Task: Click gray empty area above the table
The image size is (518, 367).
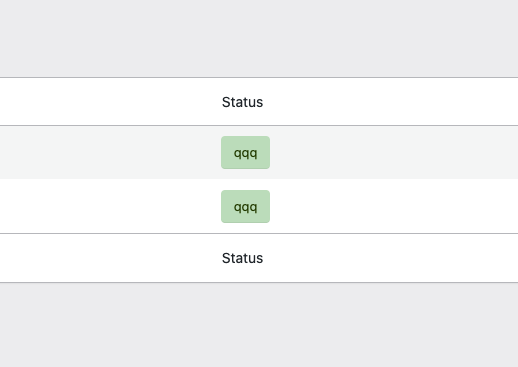Action: tap(259, 38)
